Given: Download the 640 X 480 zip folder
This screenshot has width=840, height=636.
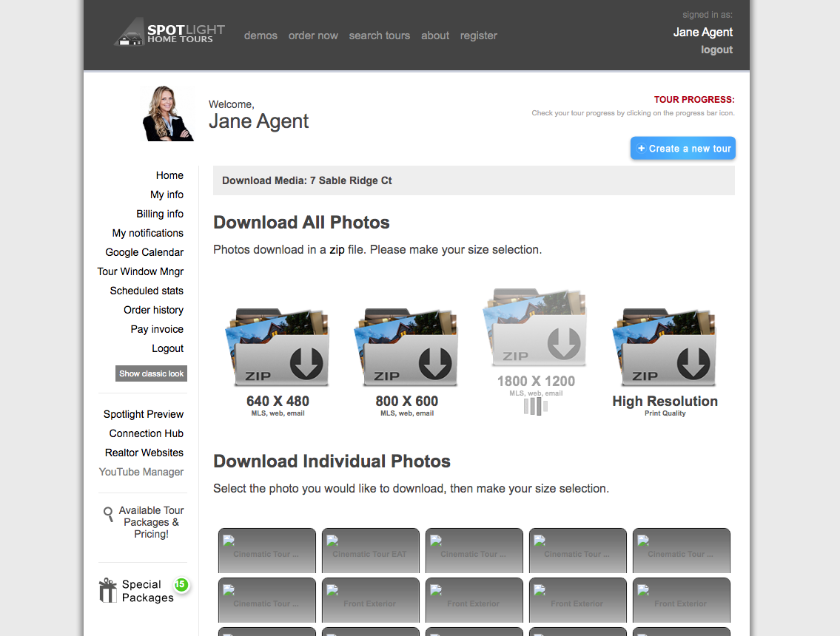Looking at the screenshot, I should 278,348.
